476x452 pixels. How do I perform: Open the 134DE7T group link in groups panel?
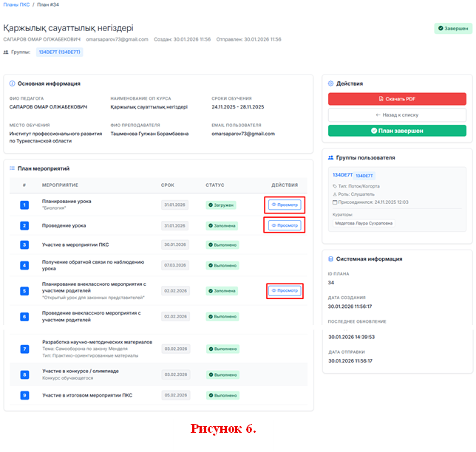341,175
